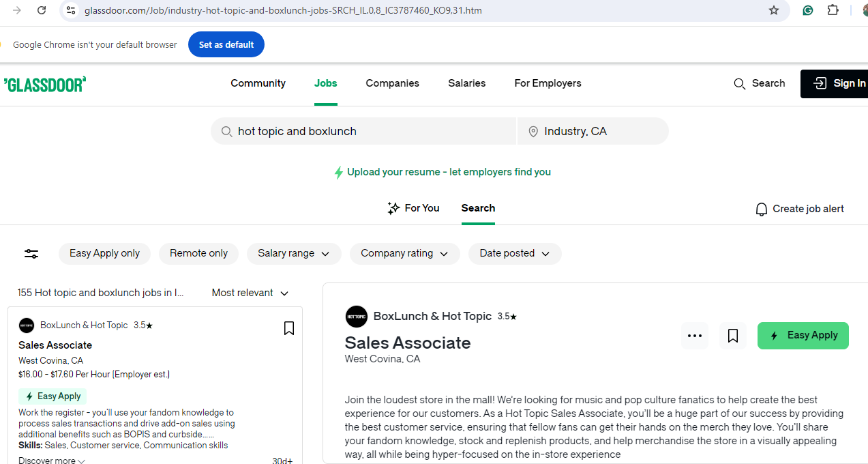Click the location pin icon in Industry, CA field

(533, 131)
